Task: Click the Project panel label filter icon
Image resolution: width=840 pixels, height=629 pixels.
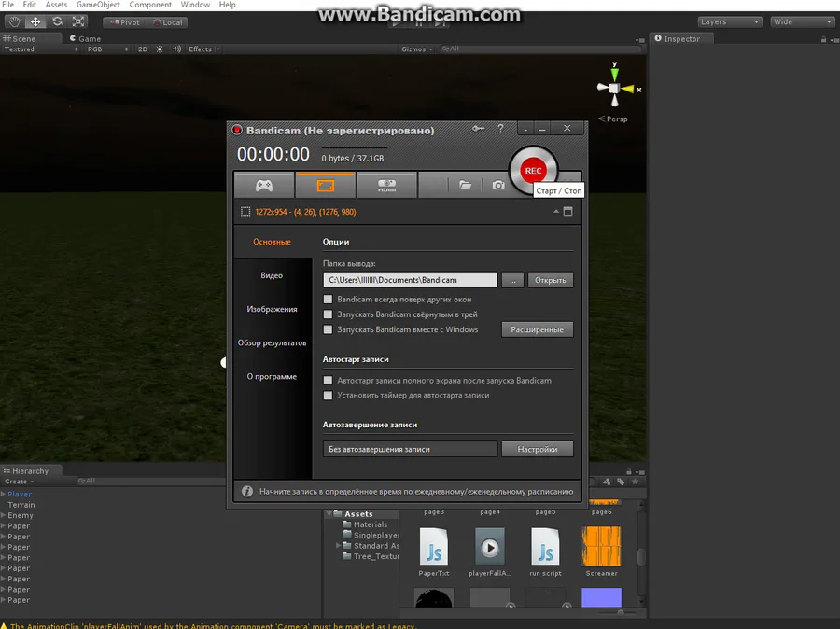Action: click(x=621, y=482)
